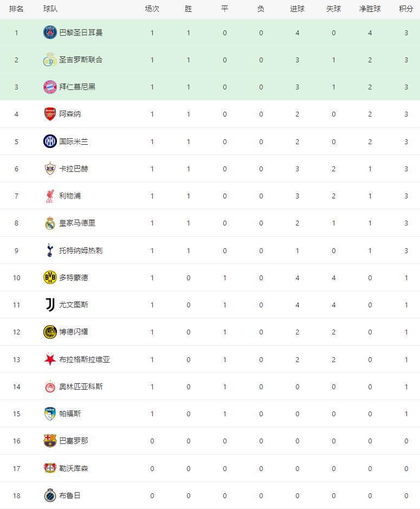Image resolution: width=420 pixels, height=509 pixels.
Task: Click the Liverpool club crest
Action: (50, 196)
